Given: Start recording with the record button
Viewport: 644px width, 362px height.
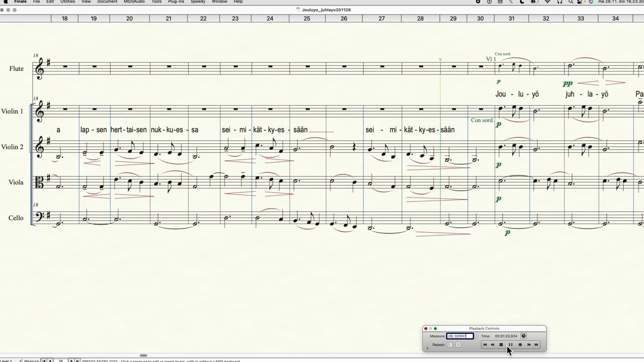Looking at the screenshot, I should 520,345.
